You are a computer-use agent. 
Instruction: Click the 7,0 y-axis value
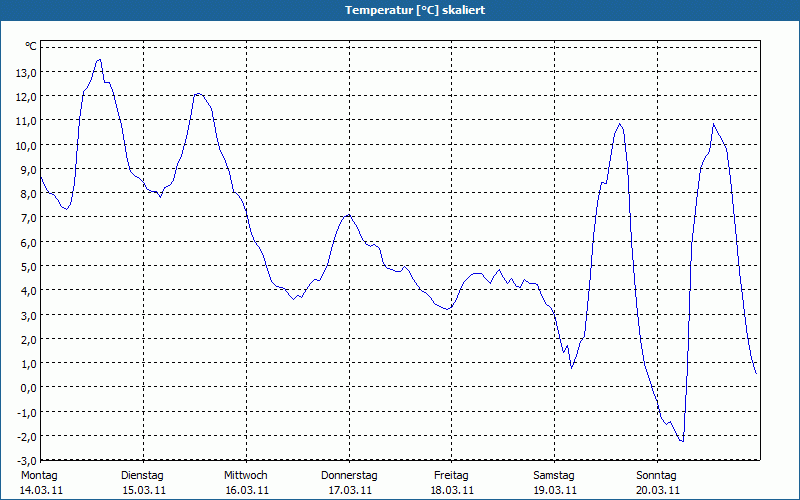click(x=29, y=218)
